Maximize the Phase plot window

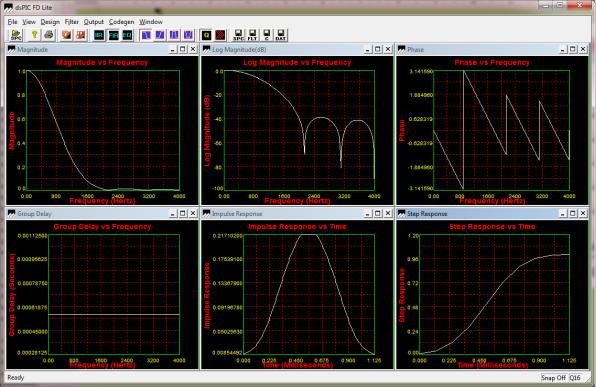pos(573,49)
